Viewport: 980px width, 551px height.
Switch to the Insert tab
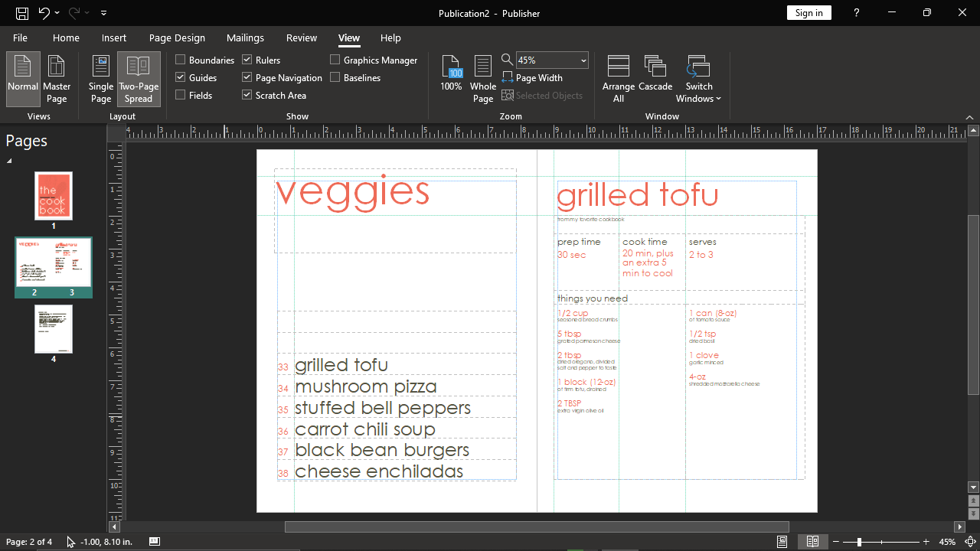pos(114,37)
